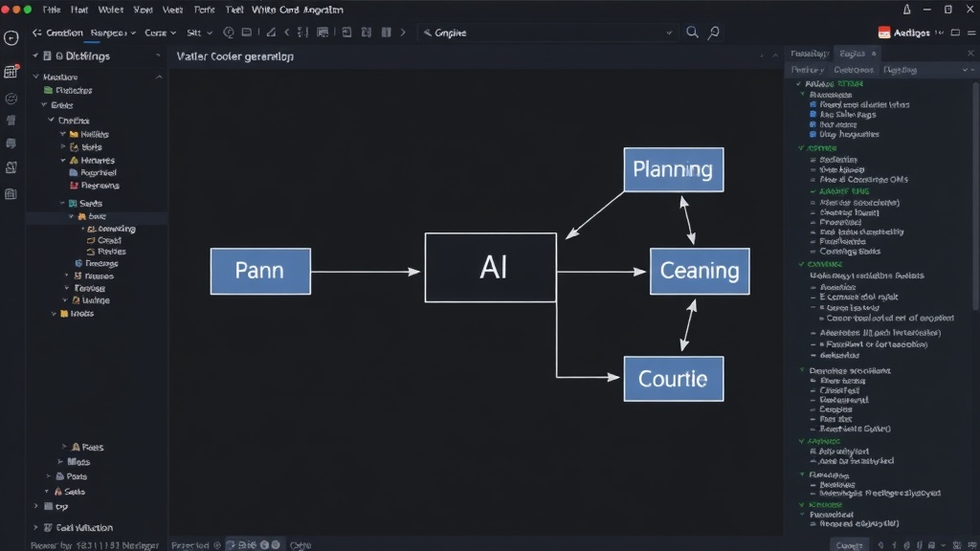Open the dropdown arrow of the Gnpiire combo box

[x=669, y=33]
